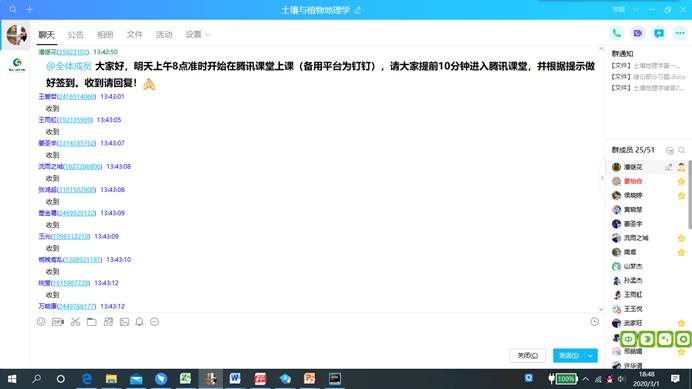The image size is (692, 389).
Task: Open the screen share presentation icon
Action: (659, 34)
